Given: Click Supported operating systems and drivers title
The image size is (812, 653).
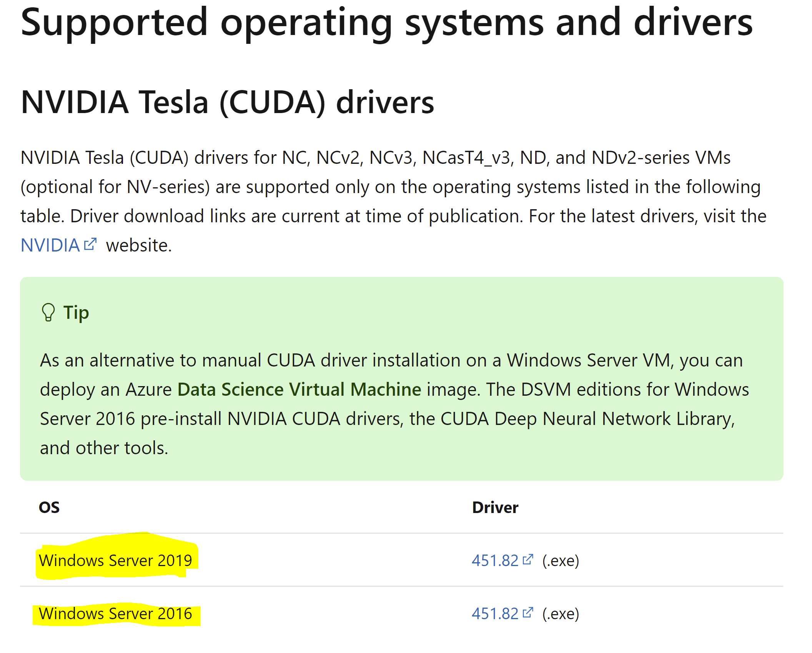Looking at the screenshot, I should [386, 23].
